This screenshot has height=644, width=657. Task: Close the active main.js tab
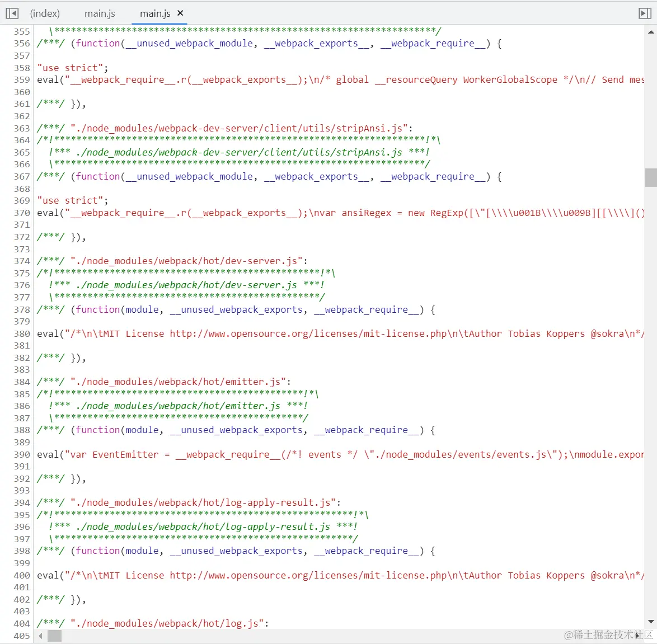tap(180, 13)
